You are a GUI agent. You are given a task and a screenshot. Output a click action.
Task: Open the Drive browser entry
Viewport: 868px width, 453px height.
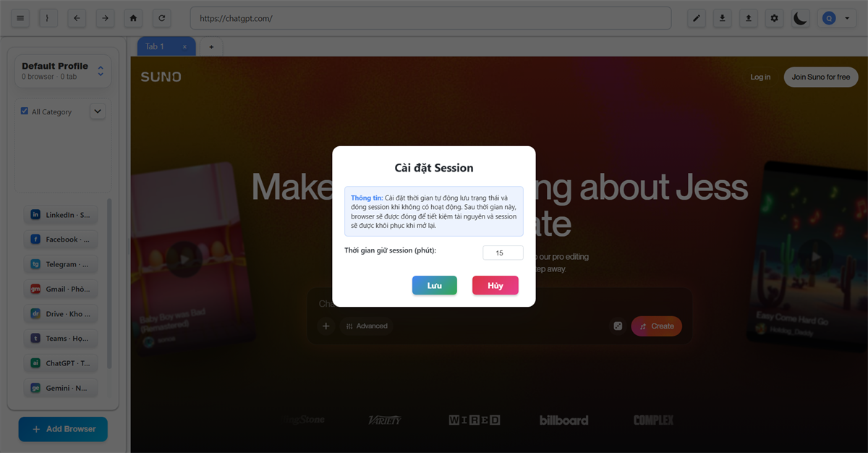[61, 314]
